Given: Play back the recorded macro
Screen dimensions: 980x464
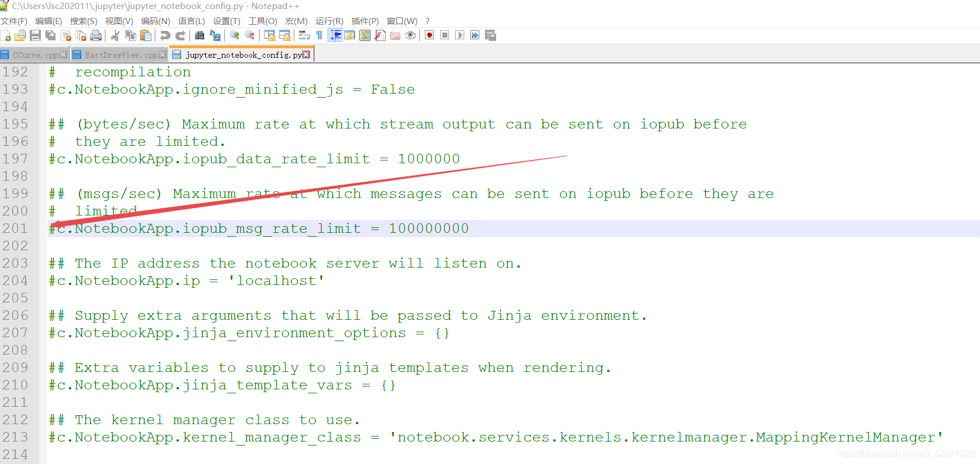Looking at the screenshot, I should (x=460, y=35).
